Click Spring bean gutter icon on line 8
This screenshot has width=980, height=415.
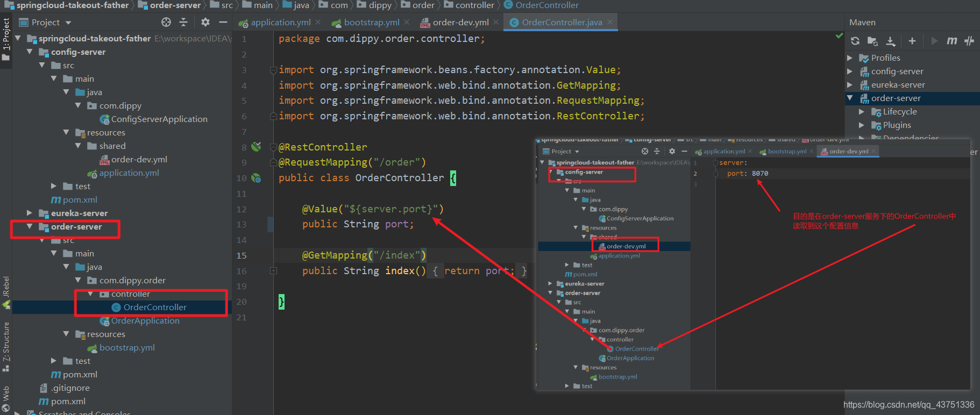coord(256,147)
